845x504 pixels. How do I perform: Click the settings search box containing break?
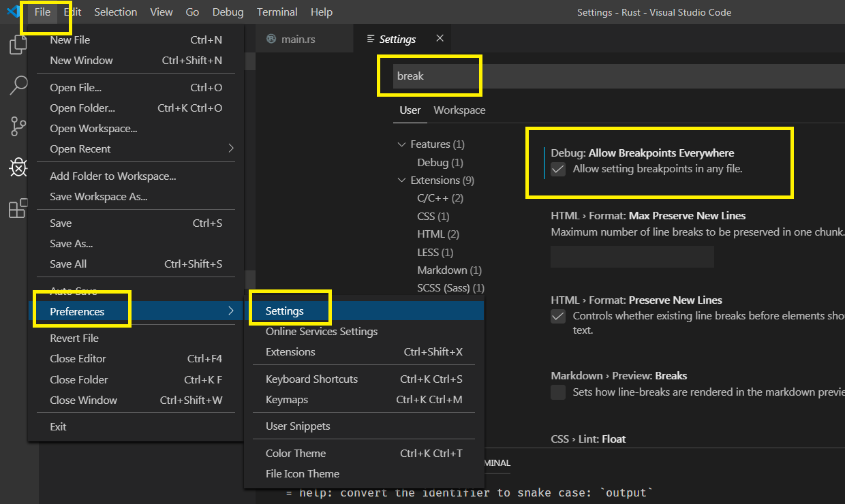(619, 76)
